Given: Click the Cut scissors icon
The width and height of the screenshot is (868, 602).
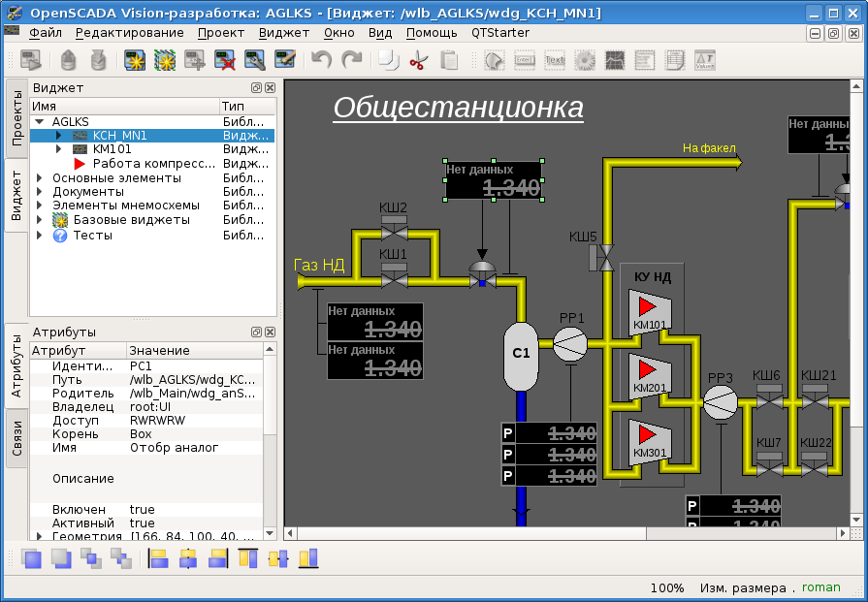Looking at the screenshot, I should click(418, 60).
